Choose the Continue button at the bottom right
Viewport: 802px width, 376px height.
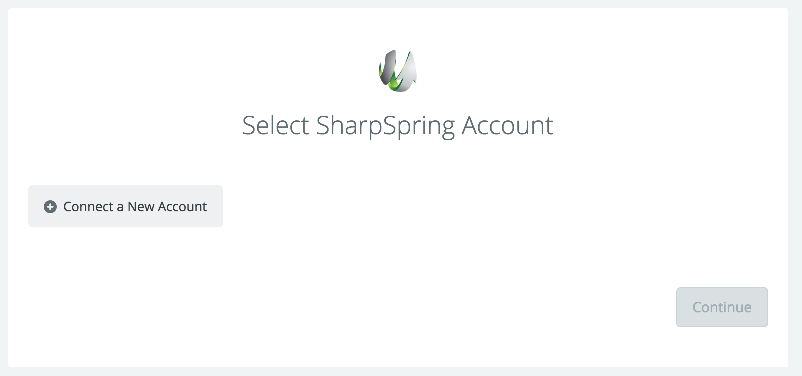pos(722,307)
